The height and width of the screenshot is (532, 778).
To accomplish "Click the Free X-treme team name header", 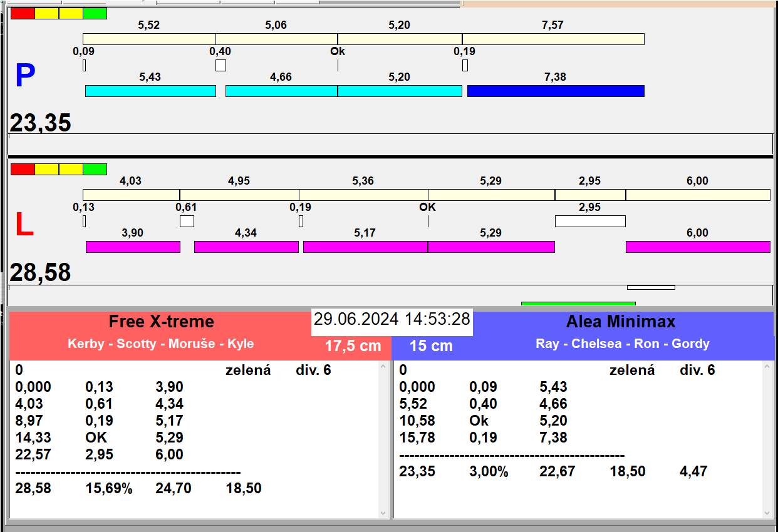I will pyautogui.click(x=161, y=322).
